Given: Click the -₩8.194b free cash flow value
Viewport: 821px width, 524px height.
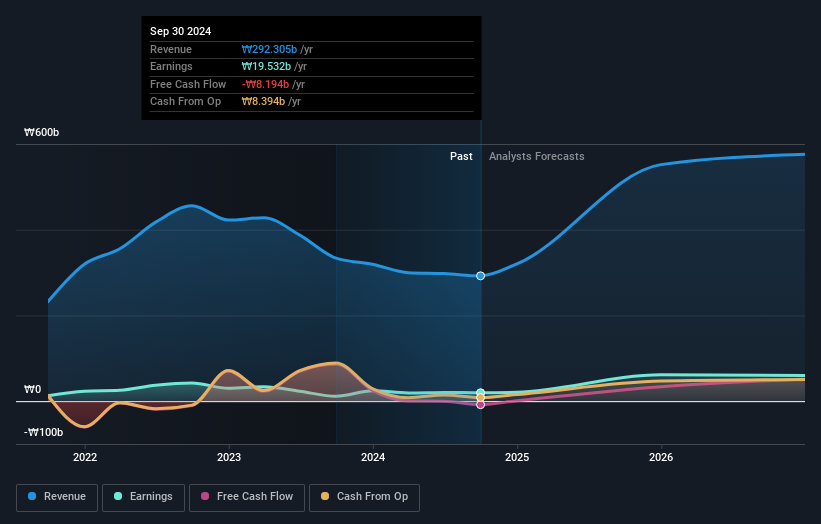Looking at the screenshot, I should 265,84.
